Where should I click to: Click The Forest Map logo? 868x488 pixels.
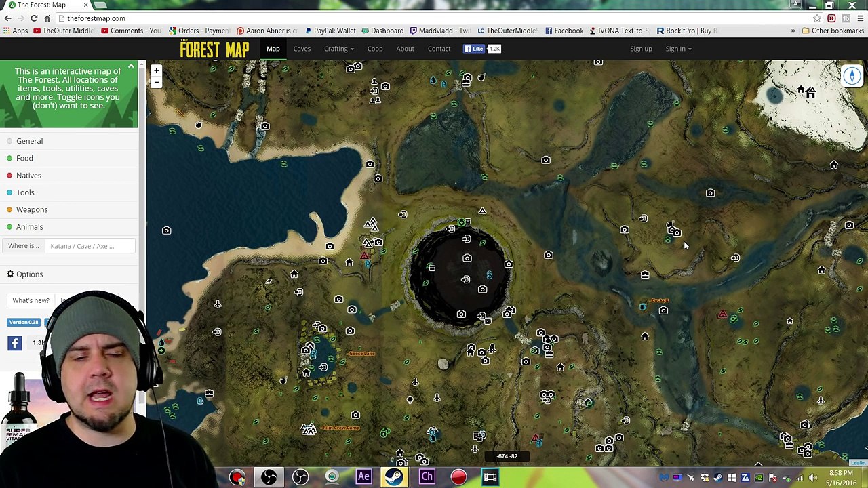tap(214, 49)
